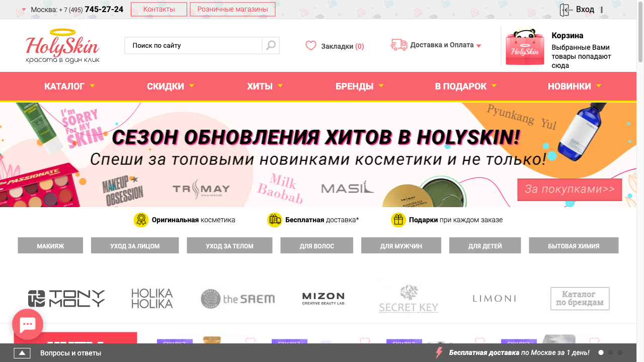The image size is (644, 362).
Task: Select the first bottom-bar slide dot
Action: pyautogui.click(x=601, y=352)
